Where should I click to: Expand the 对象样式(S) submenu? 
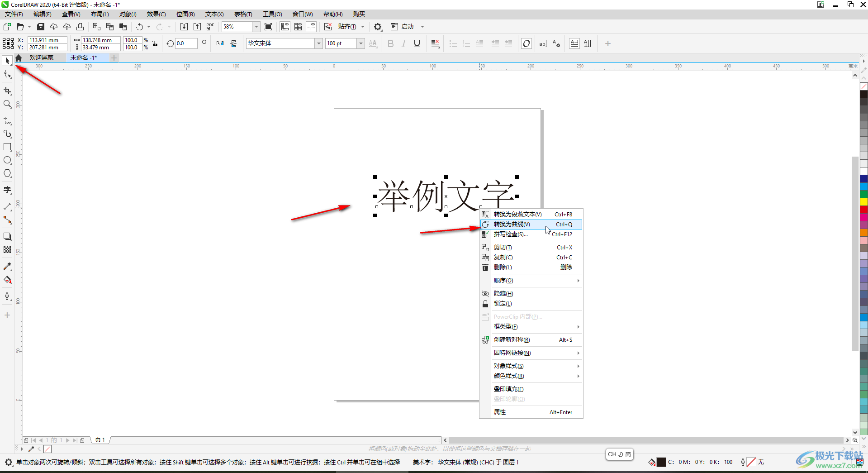(x=531, y=366)
